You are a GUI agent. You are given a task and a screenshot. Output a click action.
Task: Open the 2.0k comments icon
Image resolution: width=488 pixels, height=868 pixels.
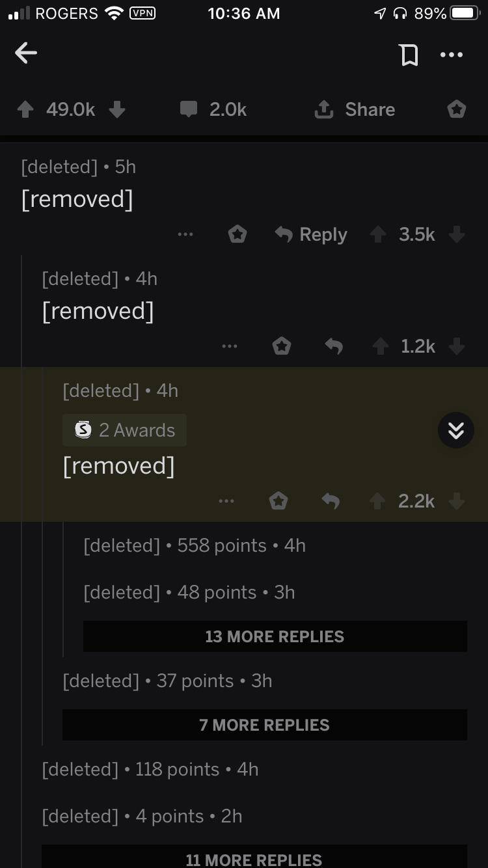coord(189,109)
